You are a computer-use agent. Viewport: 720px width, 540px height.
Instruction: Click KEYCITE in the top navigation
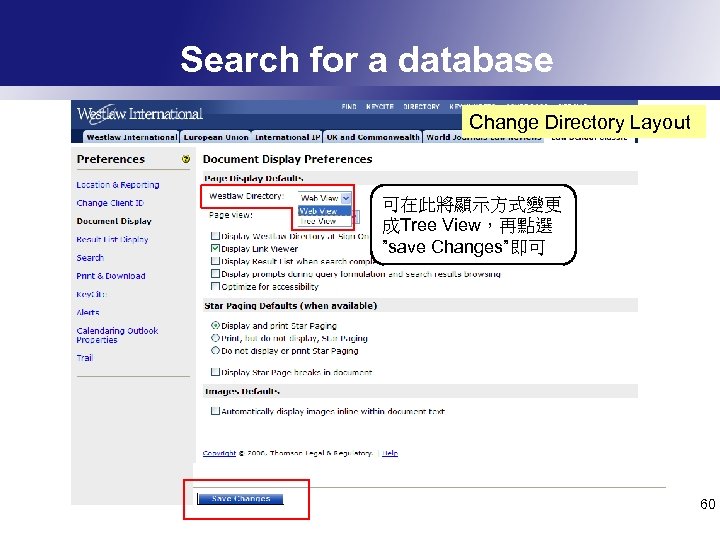point(380,107)
